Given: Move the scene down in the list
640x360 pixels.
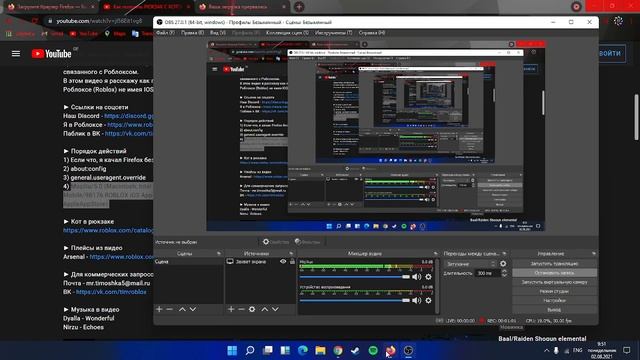Looking at the screenshot, I should pos(193,309).
